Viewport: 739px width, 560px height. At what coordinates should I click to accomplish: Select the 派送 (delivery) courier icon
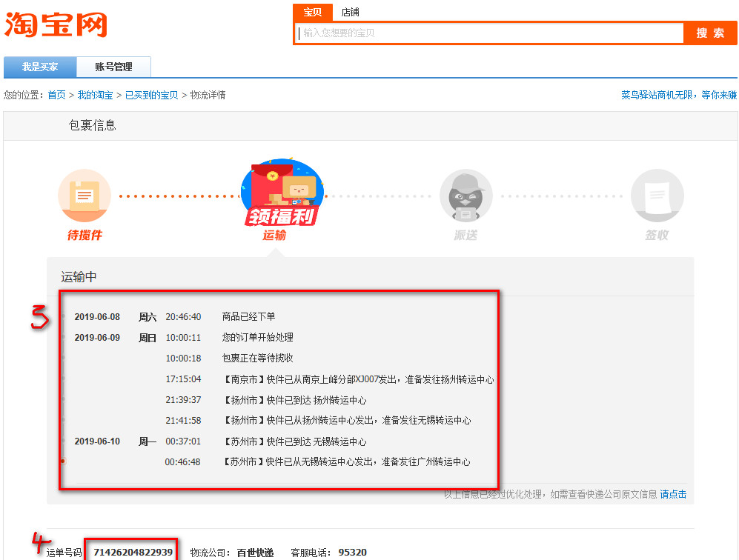tap(465, 195)
